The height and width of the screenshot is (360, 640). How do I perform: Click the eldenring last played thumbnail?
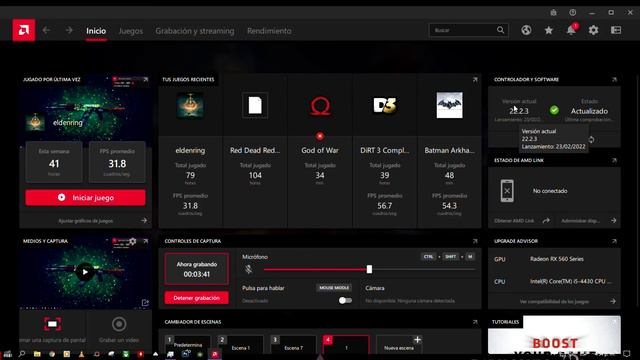click(35, 122)
